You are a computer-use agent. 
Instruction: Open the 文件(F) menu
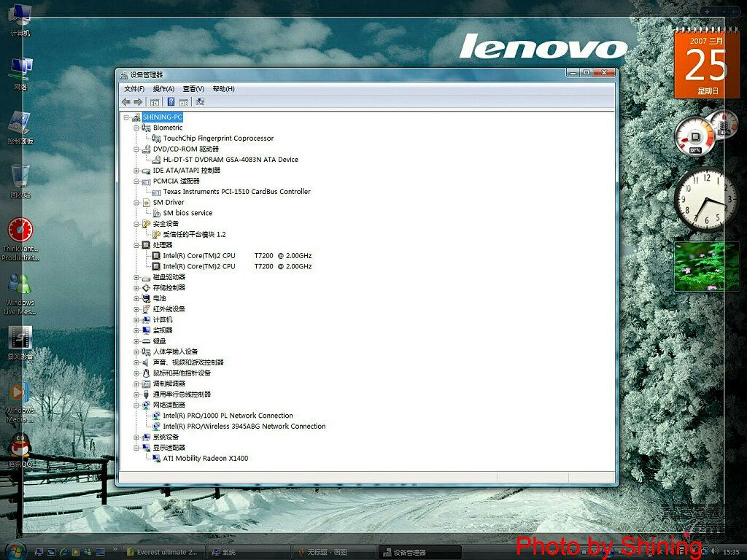pyautogui.click(x=134, y=89)
